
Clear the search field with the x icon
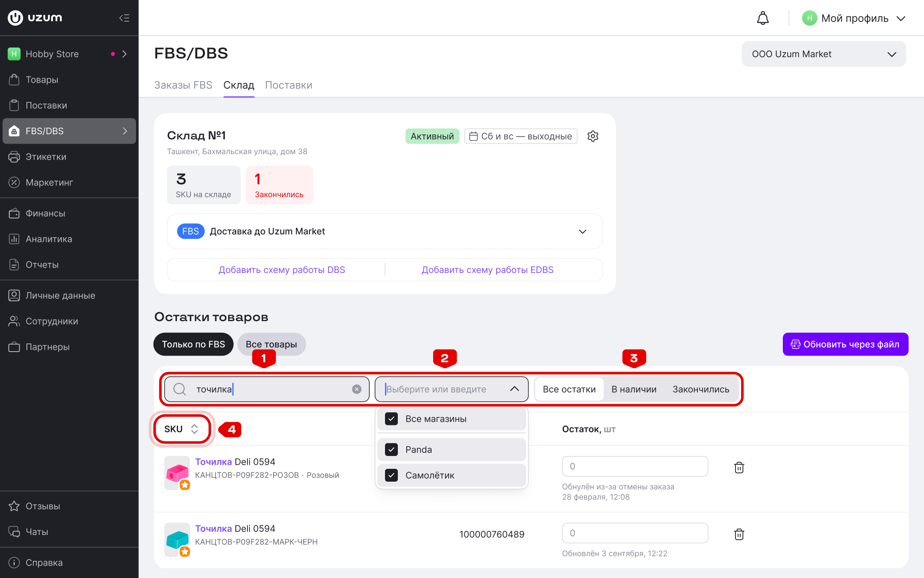pos(357,389)
